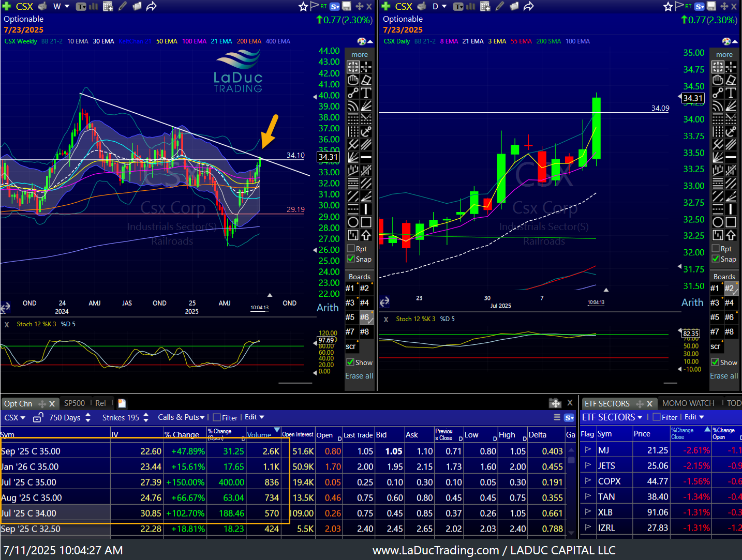The width and height of the screenshot is (742, 560).
Task: Share the weekly chart with the arrow icon
Action: click(x=151, y=6)
